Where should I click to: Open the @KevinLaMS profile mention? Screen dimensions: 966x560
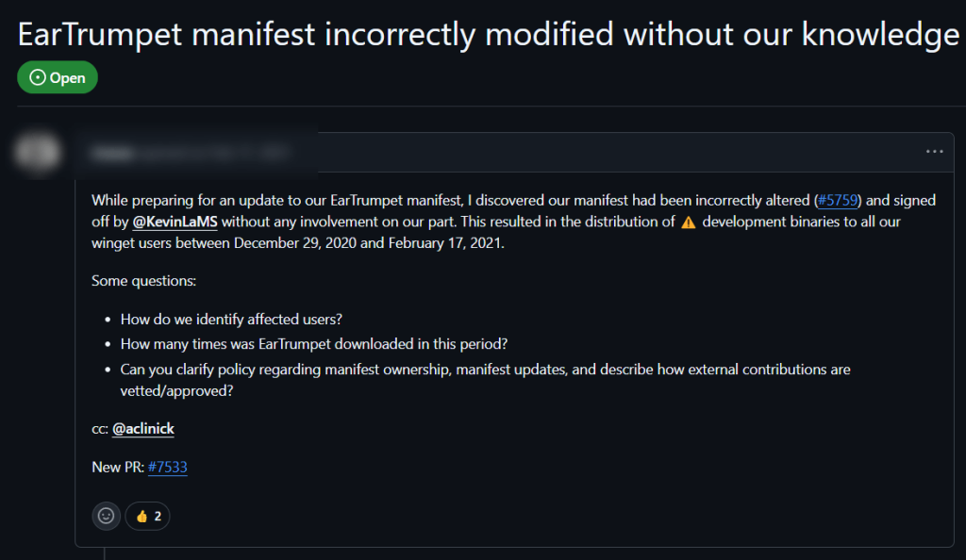[175, 222]
